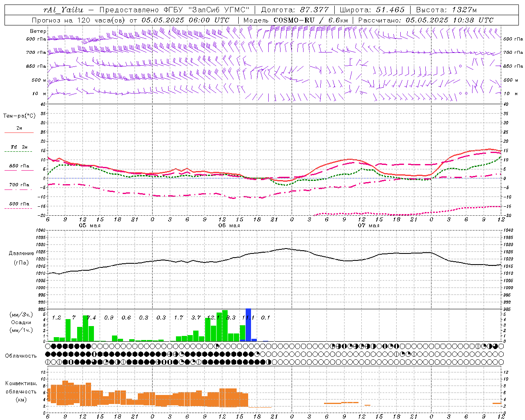The height and width of the screenshot is (420, 525).
Task: Click the Осадки precipitation label
Action: point(21,322)
